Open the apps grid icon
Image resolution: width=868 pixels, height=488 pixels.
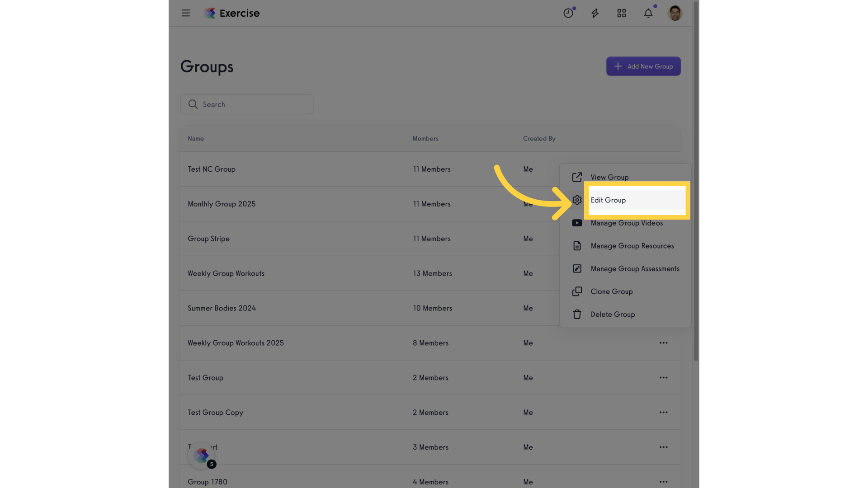(622, 13)
